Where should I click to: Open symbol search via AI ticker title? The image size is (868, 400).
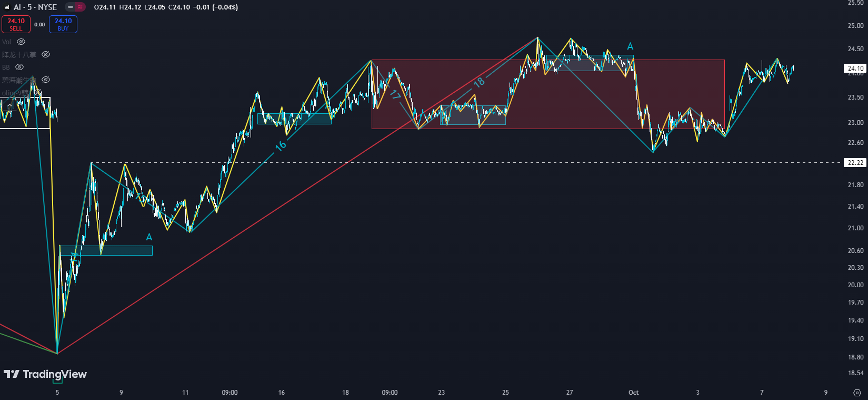click(17, 7)
